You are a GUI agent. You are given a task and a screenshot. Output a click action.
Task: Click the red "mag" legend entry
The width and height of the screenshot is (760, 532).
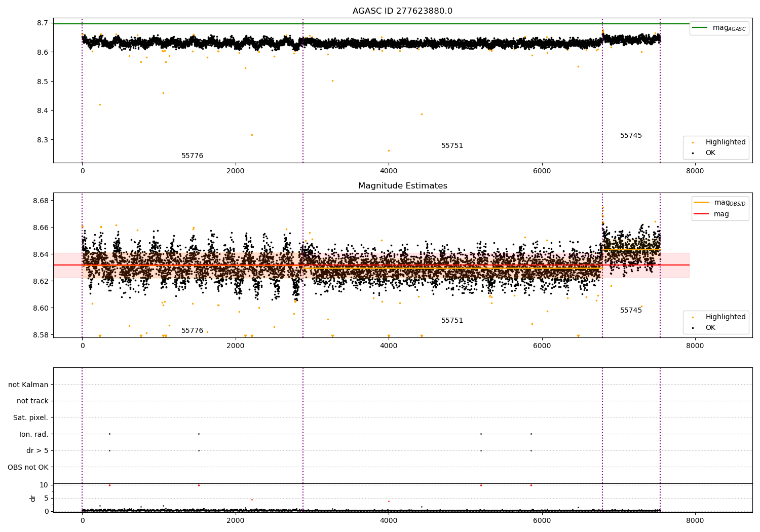pos(712,214)
